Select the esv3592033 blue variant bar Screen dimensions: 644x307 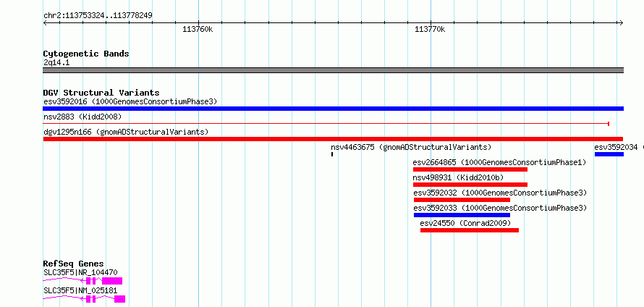(x=462, y=215)
